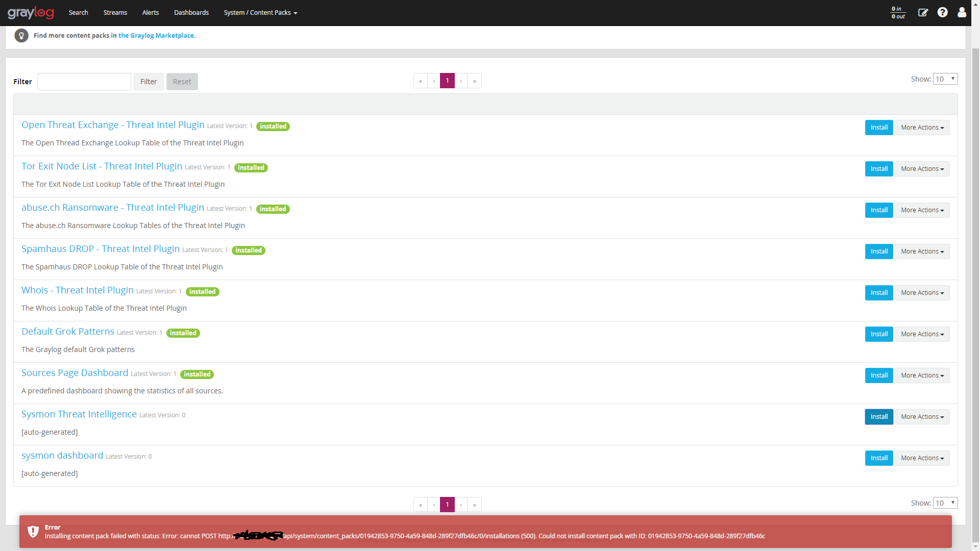Click installed badge on Whois pack
This screenshot has width=980, height=551.
point(203,292)
